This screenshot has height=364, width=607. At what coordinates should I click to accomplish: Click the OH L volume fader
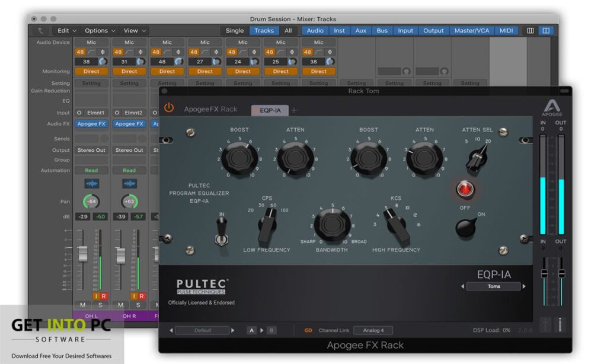click(x=83, y=254)
